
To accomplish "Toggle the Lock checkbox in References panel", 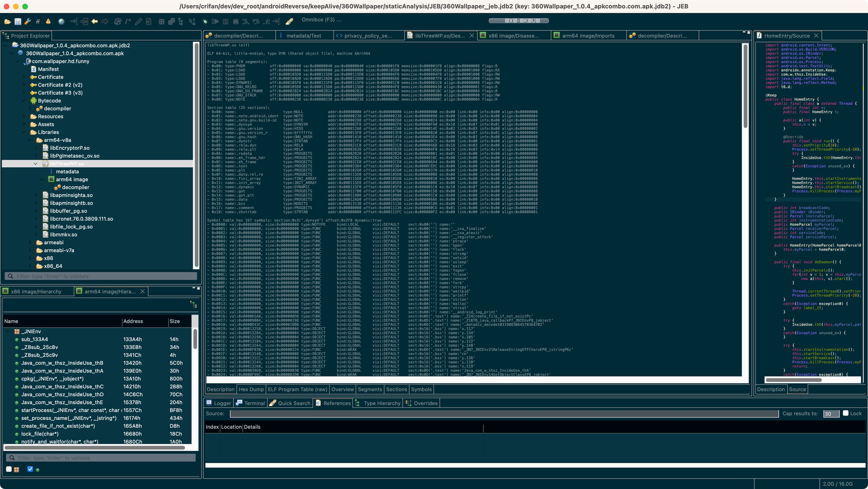I will 846,413.
